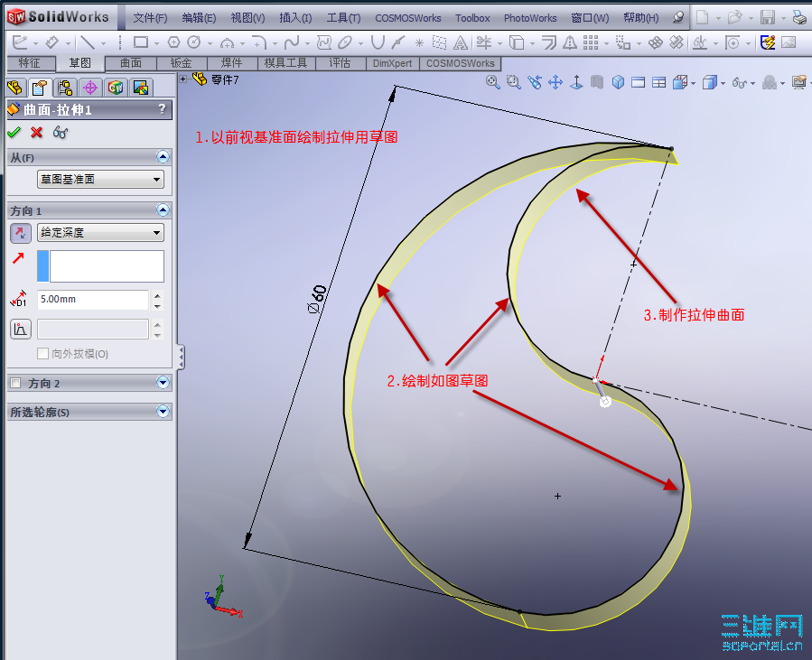Click the Smart Dimension icon
Viewport: 812px width, 660px height.
pos(52,42)
